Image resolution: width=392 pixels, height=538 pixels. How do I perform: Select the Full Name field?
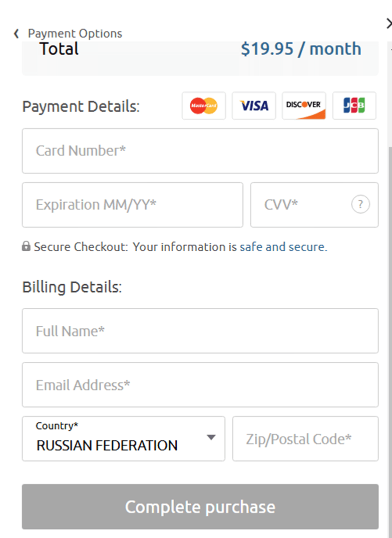200,331
